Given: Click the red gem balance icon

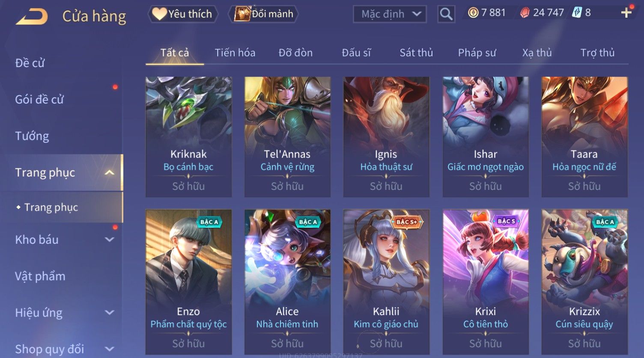Looking at the screenshot, I should [525, 13].
